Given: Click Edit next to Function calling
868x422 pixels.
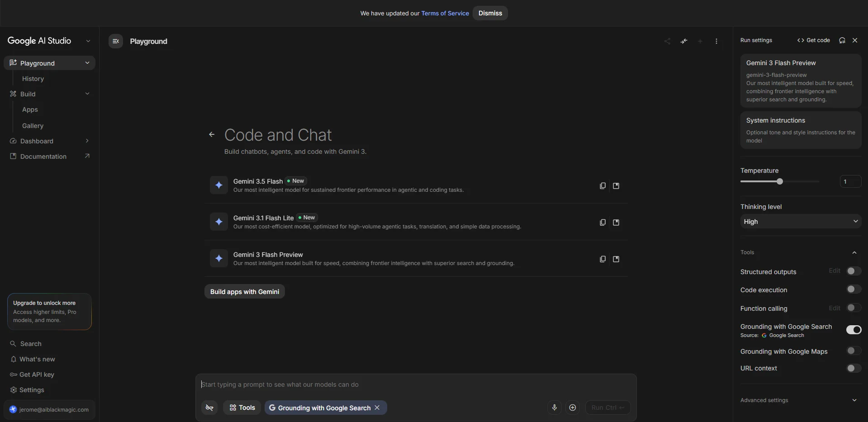Looking at the screenshot, I should (835, 308).
